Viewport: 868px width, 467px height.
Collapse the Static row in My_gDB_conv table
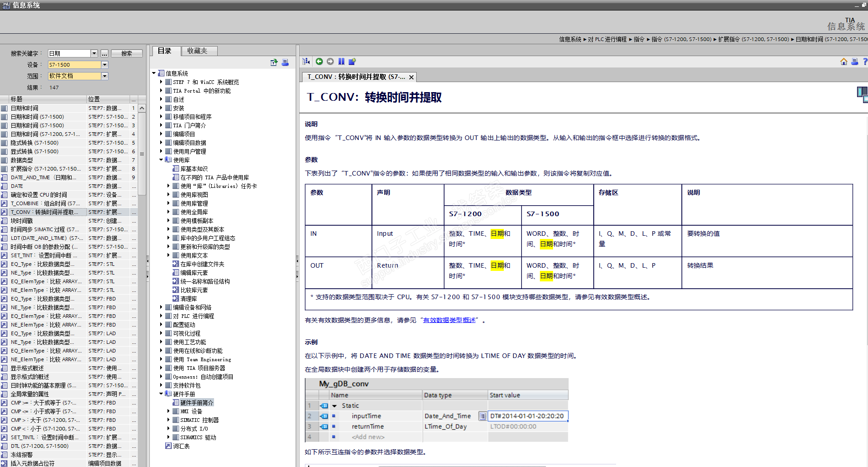click(335, 406)
